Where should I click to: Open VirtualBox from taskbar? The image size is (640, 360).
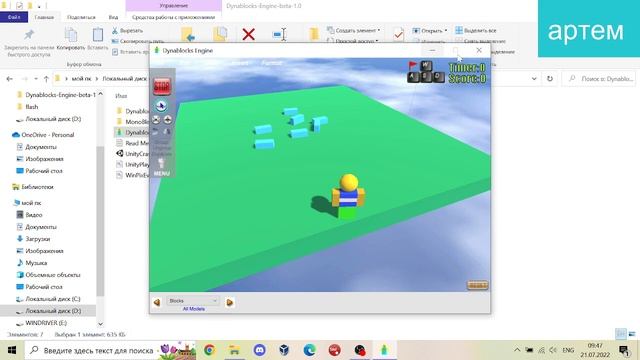point(284,350)
